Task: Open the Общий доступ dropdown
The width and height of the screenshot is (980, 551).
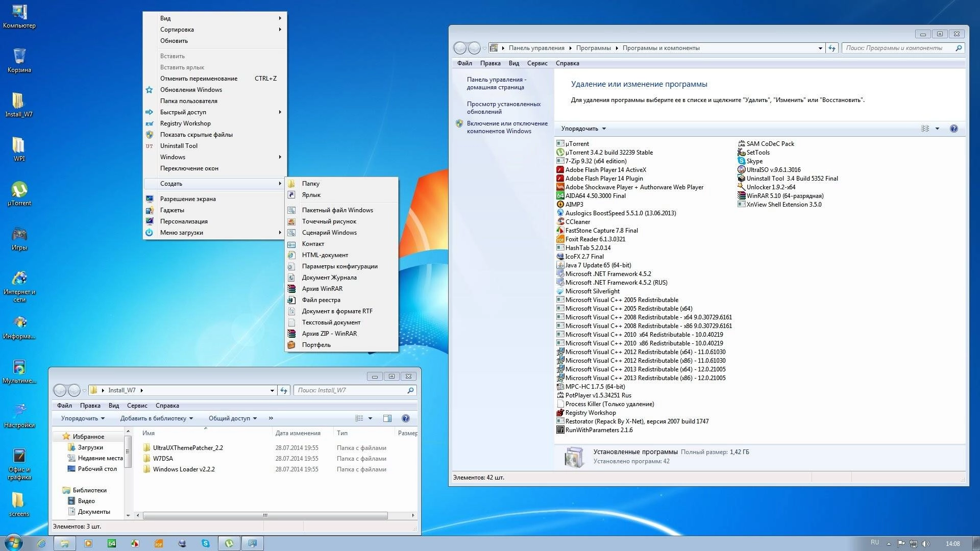Action: (233, 418)
